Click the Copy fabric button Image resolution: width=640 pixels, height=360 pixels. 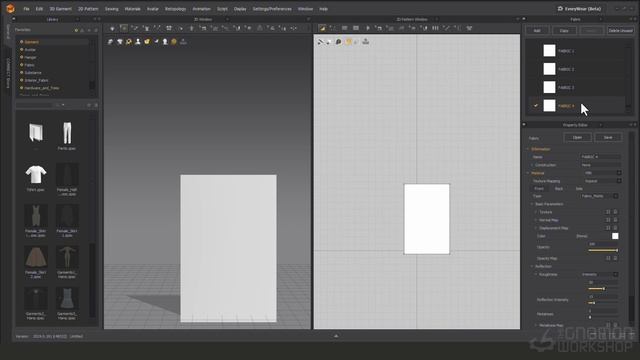[564, 31]
